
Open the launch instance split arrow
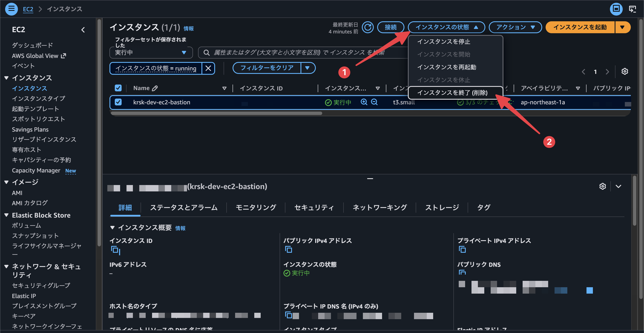point(622,27)
